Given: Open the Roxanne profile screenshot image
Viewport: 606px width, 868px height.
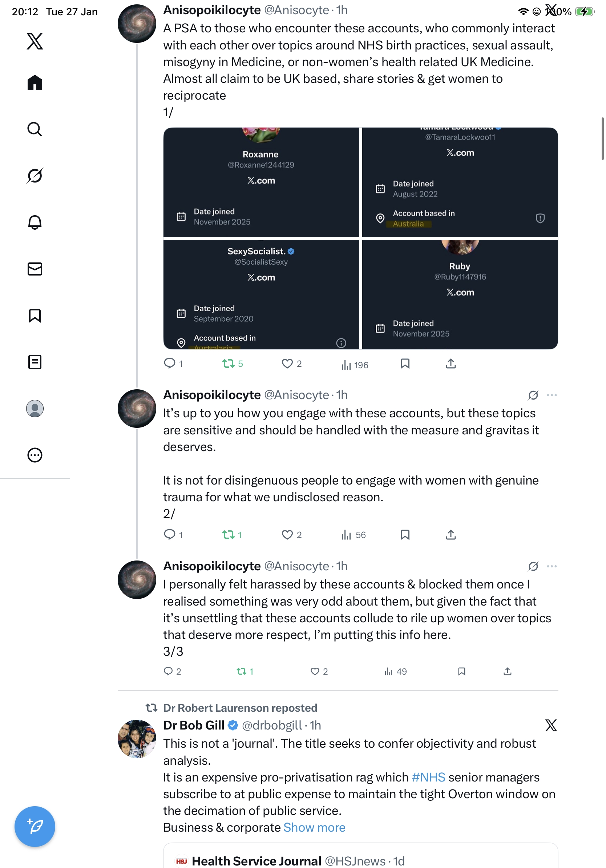Looking at the screenshot, I should (261, 182).
